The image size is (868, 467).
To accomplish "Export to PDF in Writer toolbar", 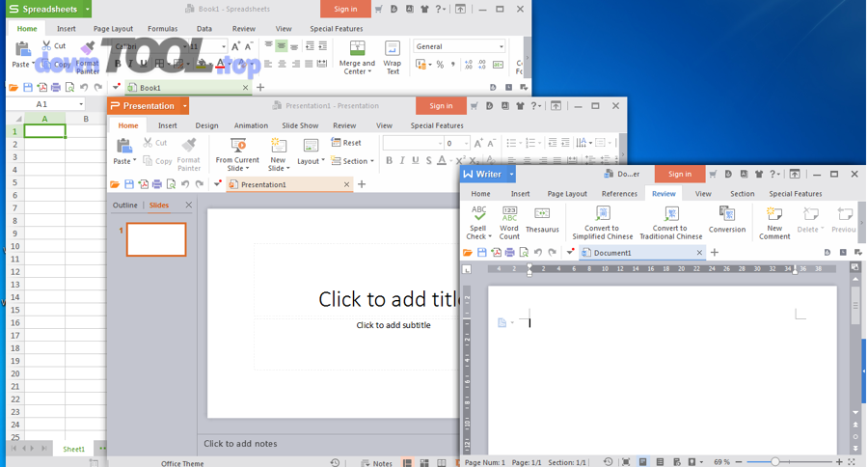I will [496, 253].
